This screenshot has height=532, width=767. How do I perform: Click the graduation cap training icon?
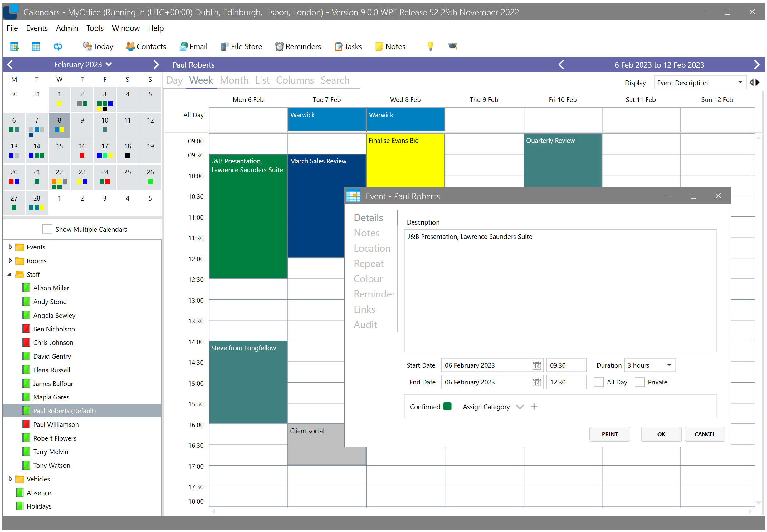pos(452,46)
